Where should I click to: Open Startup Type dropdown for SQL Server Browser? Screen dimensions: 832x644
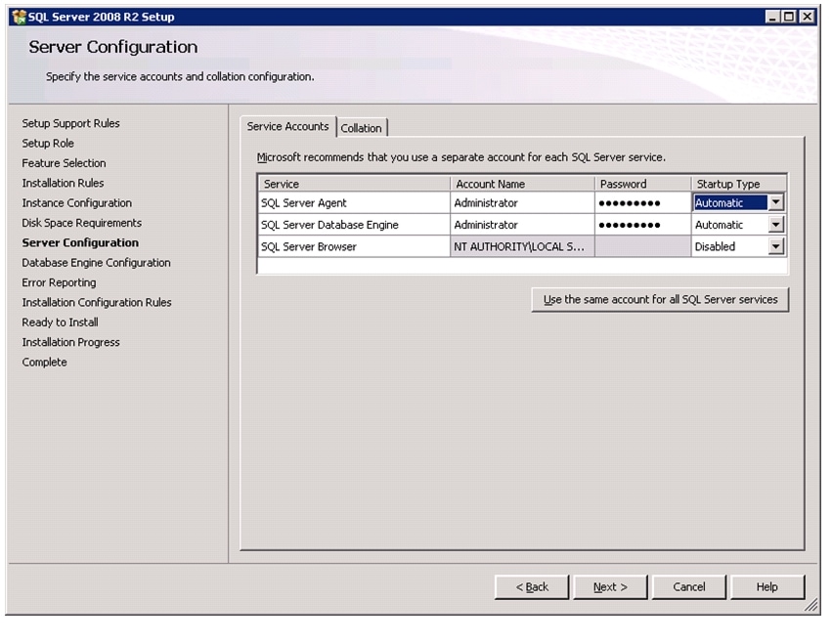(x=776, y=247)
